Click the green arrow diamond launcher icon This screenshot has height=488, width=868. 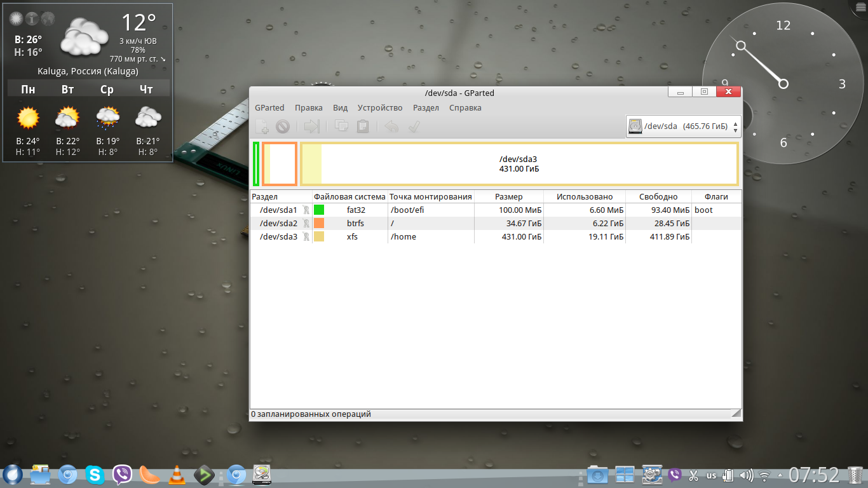click(205, 474)
